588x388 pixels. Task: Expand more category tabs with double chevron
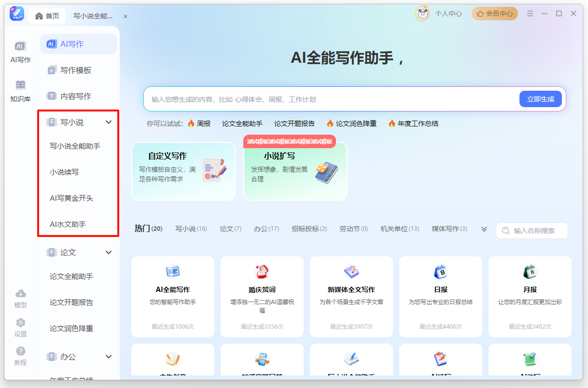(x=484, y=229)
